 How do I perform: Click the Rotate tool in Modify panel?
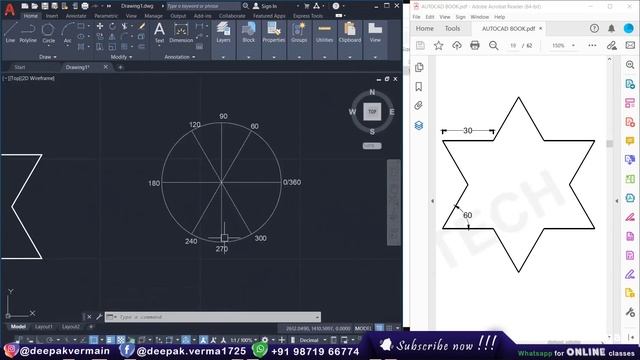[112, 26]
